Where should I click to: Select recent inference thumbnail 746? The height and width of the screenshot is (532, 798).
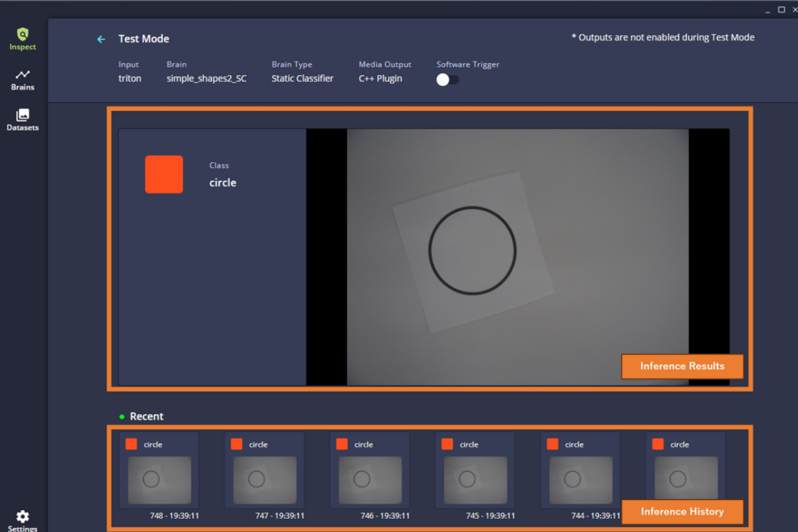click(370, 479)
